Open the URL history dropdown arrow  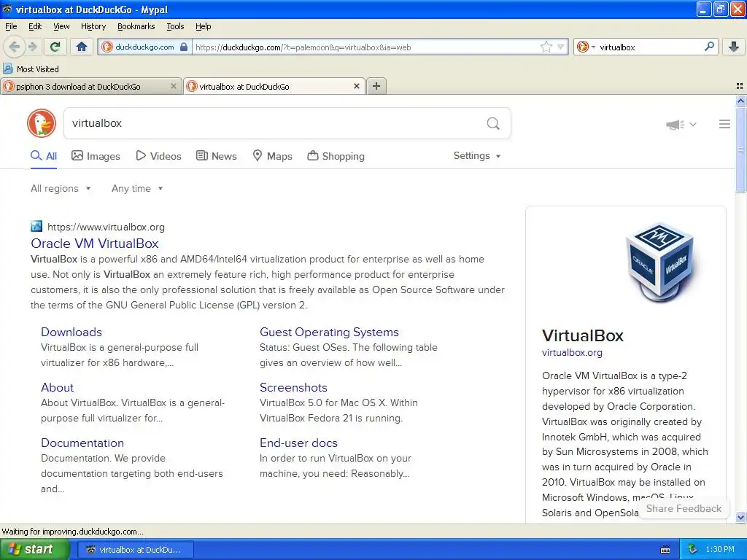click(x=561, y=47)
